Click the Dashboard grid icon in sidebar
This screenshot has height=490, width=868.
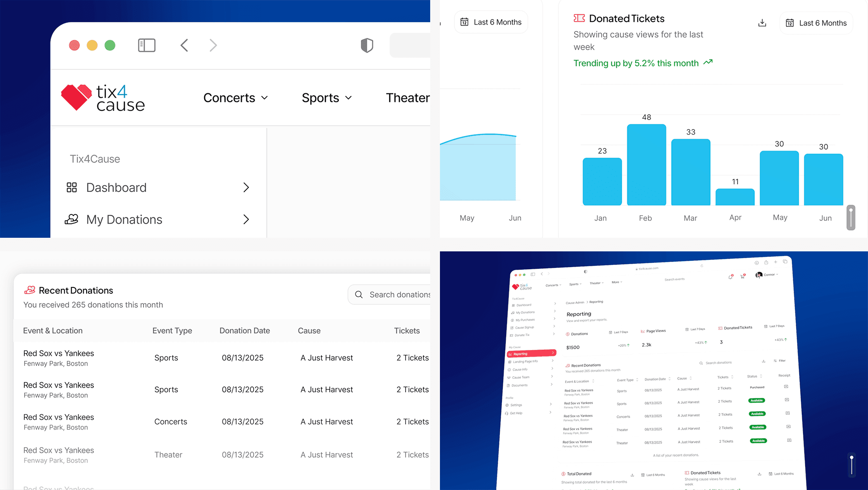coord(72,187)
